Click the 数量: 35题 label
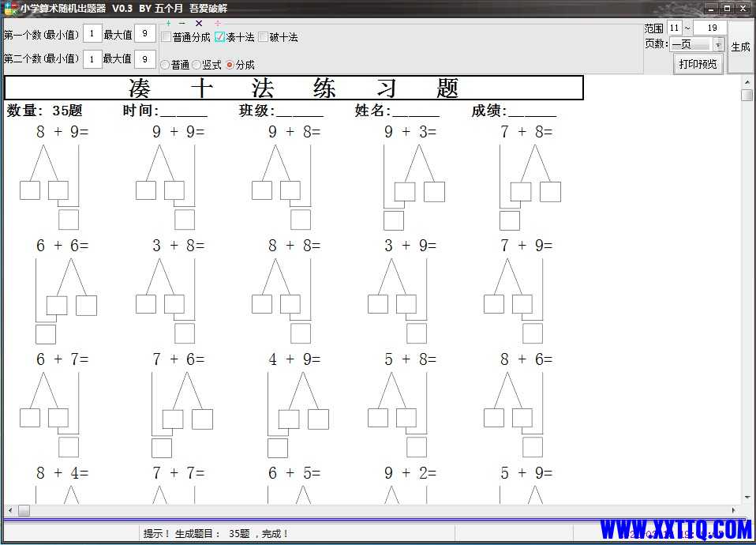 tap(44, 111)
